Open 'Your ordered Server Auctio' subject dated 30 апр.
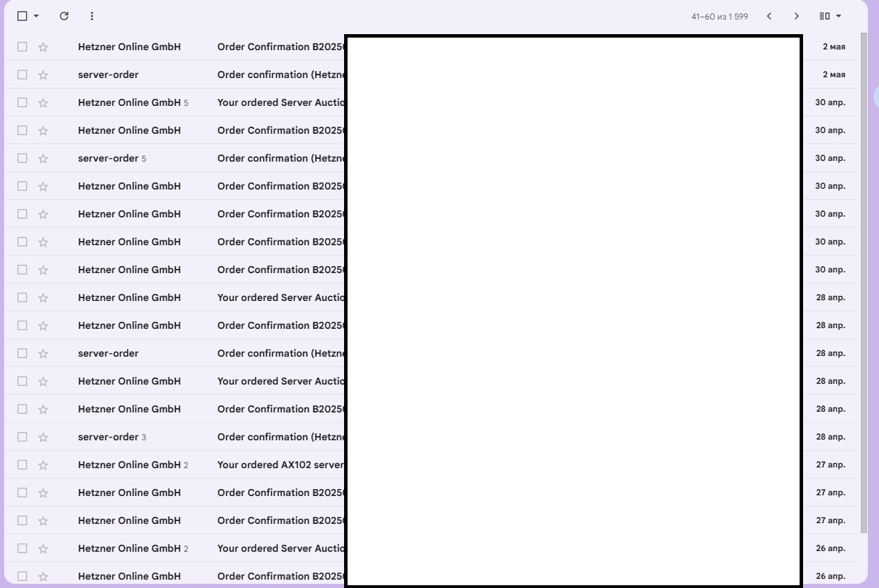 [281, 102]
